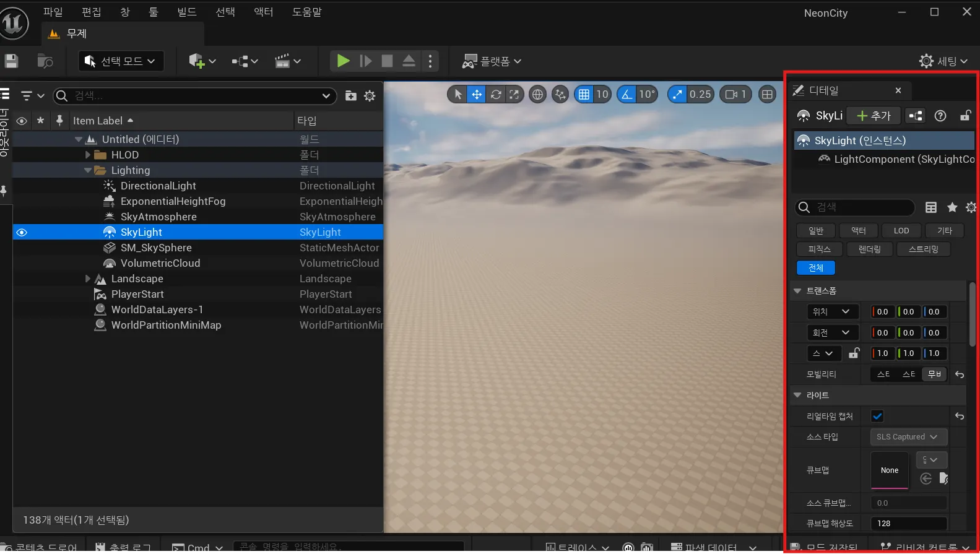
Task: Select the translate (move) gizmo tool
Action: [x=477, y=94]
